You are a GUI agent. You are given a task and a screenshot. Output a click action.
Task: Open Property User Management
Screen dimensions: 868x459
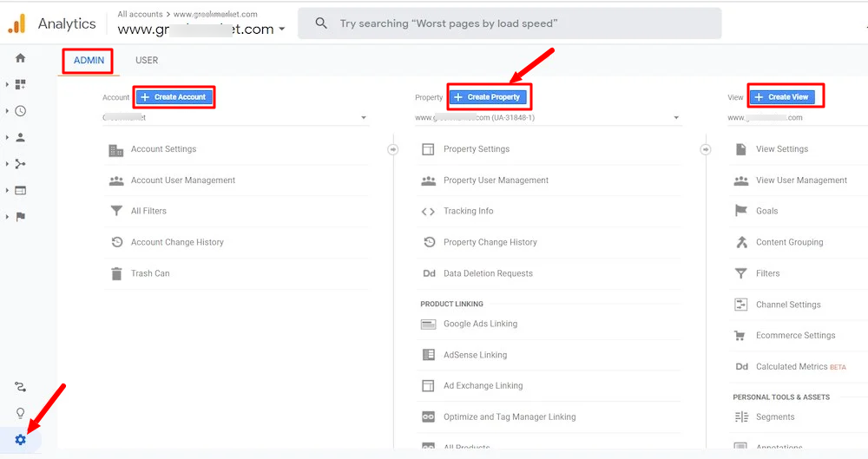pos(496,180)
